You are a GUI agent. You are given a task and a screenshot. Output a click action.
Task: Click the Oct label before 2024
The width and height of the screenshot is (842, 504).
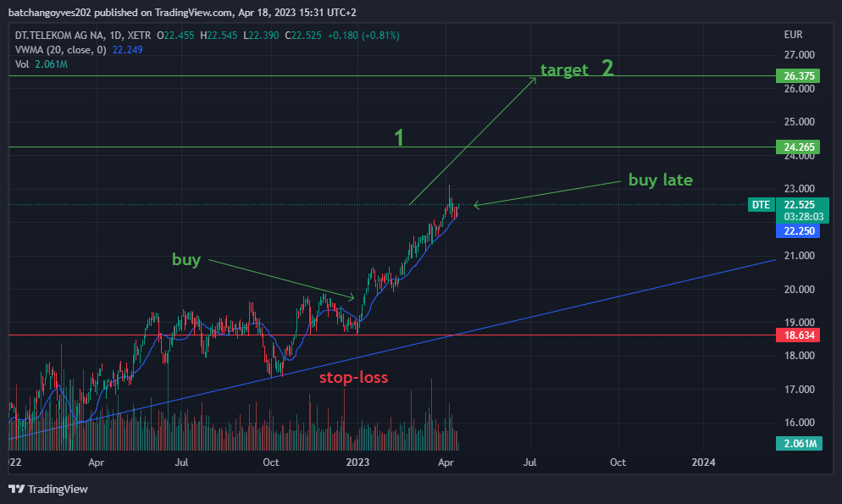click(x=618, y=462)
